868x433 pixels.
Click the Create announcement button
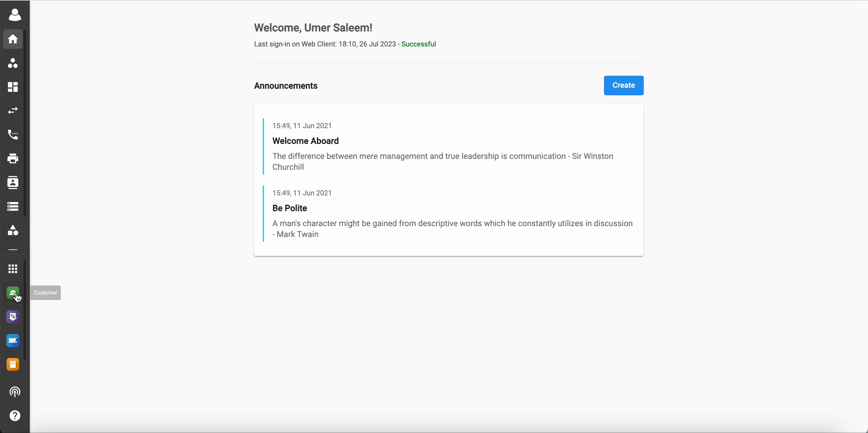623,85
